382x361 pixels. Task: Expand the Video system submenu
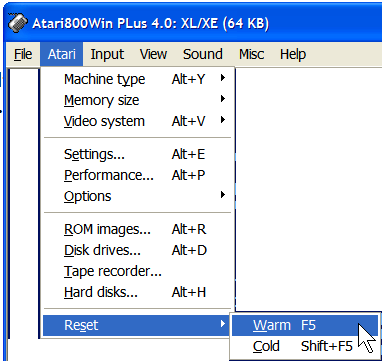coord(138,121)
